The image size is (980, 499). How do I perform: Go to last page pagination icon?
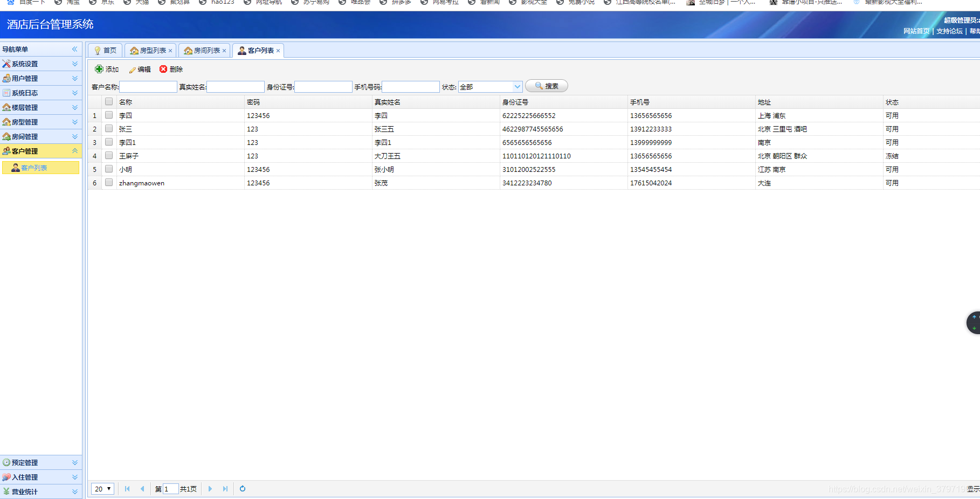225,489
